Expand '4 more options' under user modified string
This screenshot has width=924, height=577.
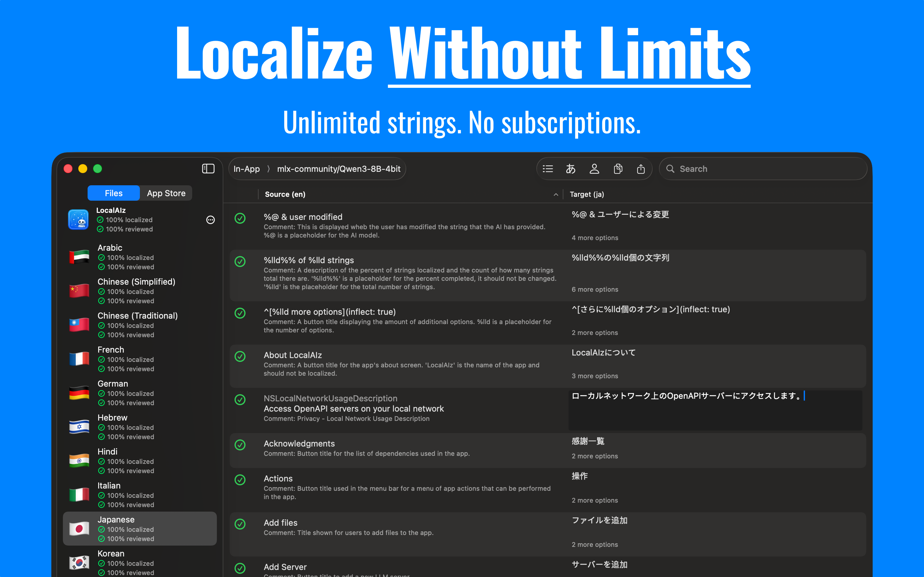coord(595,237)
